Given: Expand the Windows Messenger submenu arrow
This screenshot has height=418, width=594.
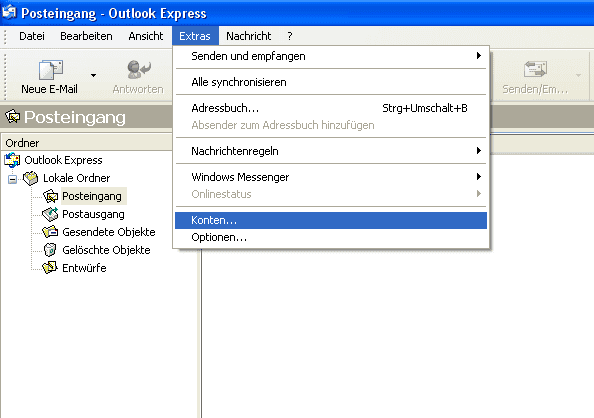Looking at the screenshot, I should [x=478, y=177].
